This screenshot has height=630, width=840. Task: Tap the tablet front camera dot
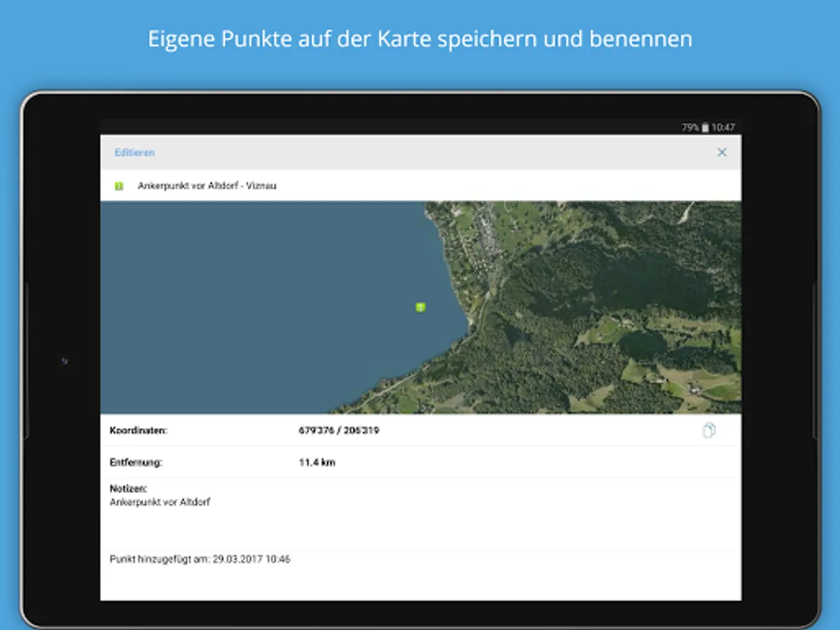point(64,361)
